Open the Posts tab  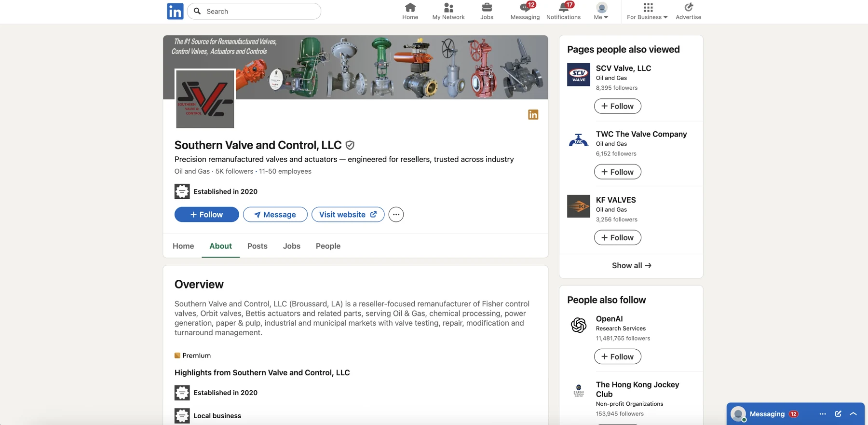[258, 246]
